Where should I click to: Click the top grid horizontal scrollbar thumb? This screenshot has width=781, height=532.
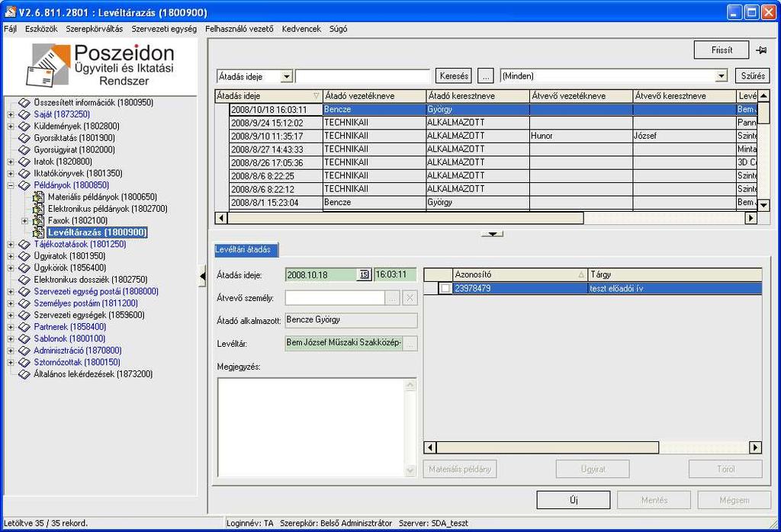[406, 218]
